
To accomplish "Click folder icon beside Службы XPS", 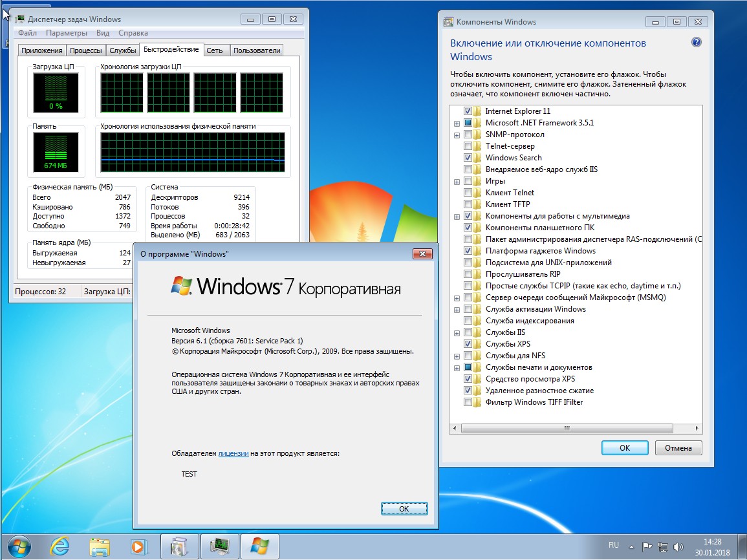I will [478, 344].
